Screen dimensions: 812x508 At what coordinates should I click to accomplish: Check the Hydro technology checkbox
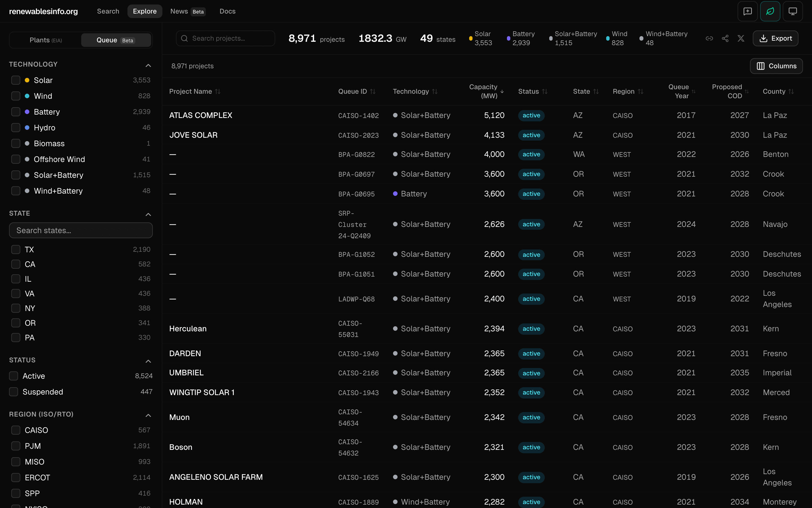click(16, 128)
